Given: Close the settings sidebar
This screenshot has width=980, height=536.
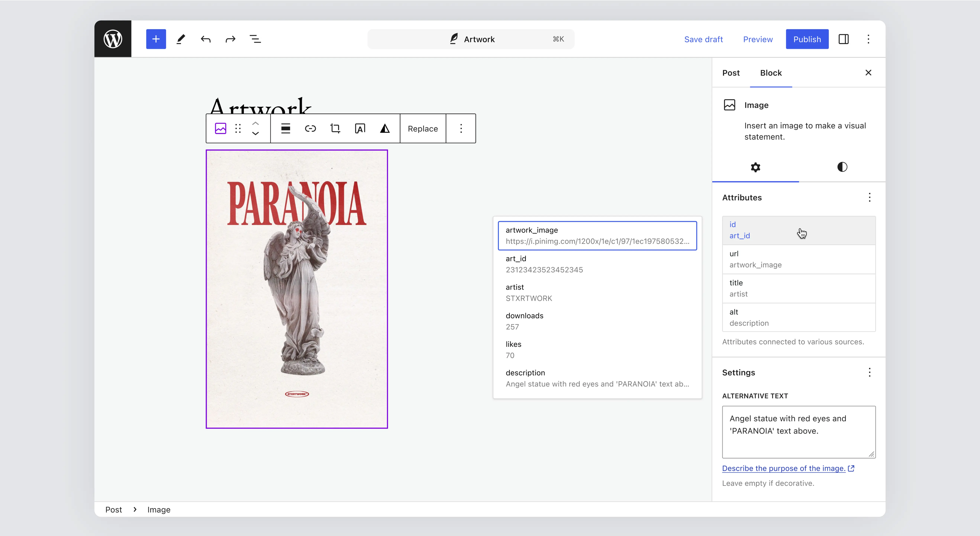Looking at the screenshot, I should (868, 73).
